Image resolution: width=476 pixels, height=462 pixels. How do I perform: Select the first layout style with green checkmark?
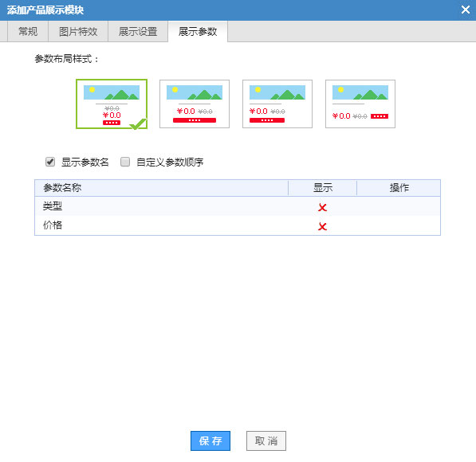[x=112, y=104]
